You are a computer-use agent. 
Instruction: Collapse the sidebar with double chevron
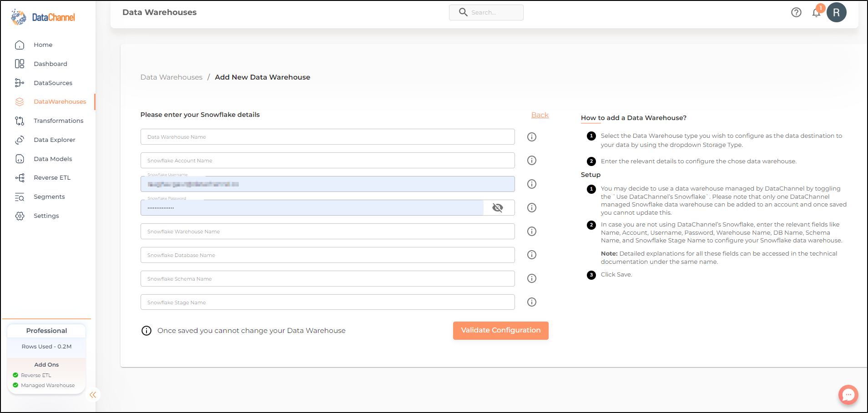click(93, 395)
